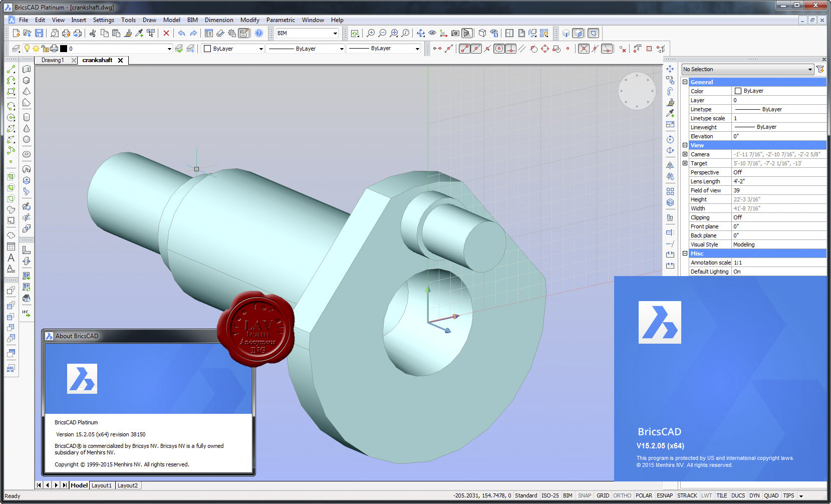
Task: Select the Torus solid tool
Action: (27, 154)
